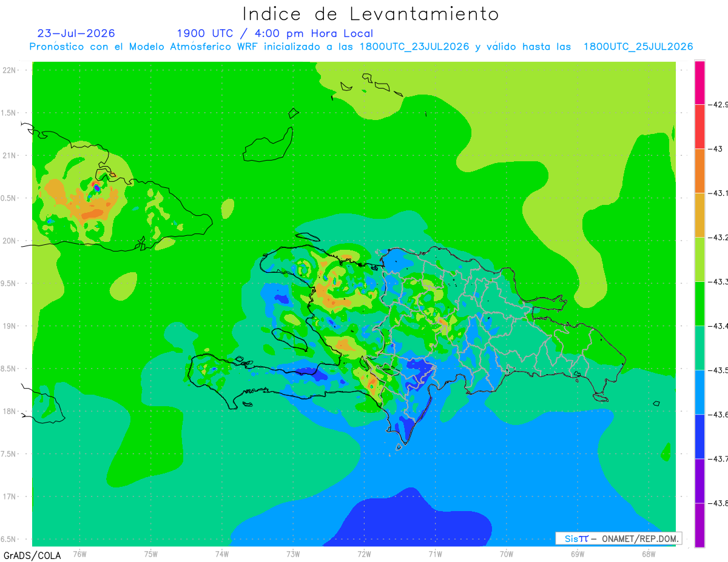Pick the teal green swatch below -43.4

(x=699, y=348)
